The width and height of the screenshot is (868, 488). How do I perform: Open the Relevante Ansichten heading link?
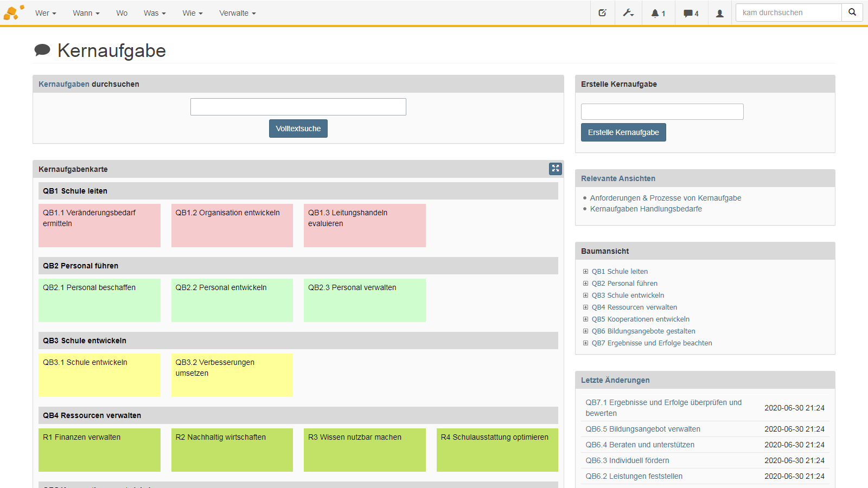(x=618, y=178)
